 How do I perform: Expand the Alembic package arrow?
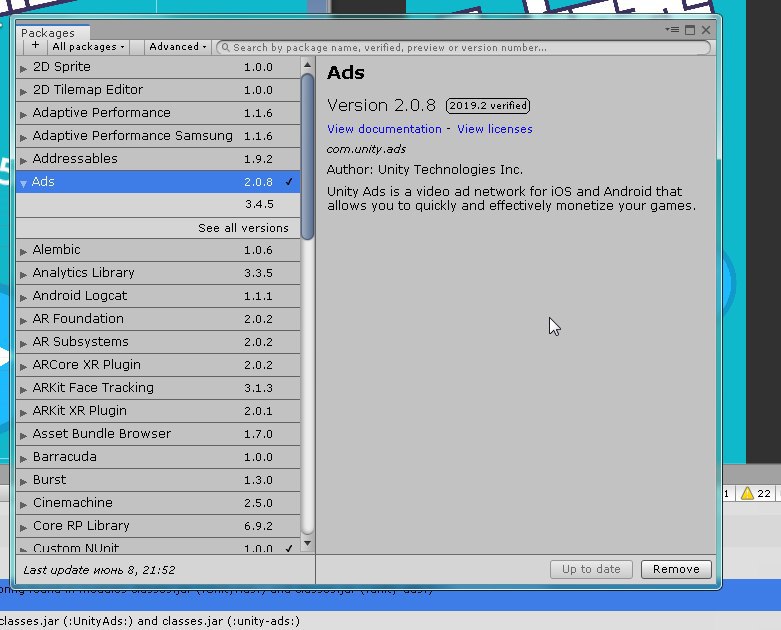(23, 251)
